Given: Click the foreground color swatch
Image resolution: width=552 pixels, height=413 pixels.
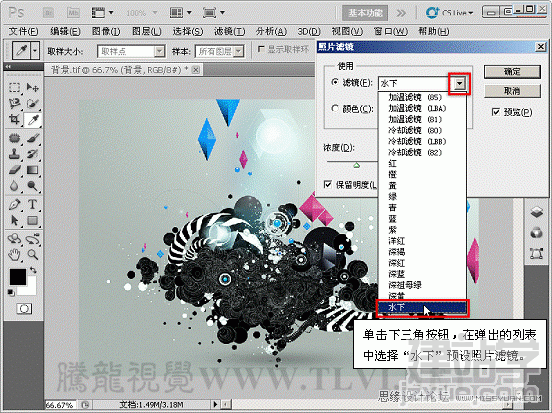Looking at the screenshot, I should coord(18,277).
